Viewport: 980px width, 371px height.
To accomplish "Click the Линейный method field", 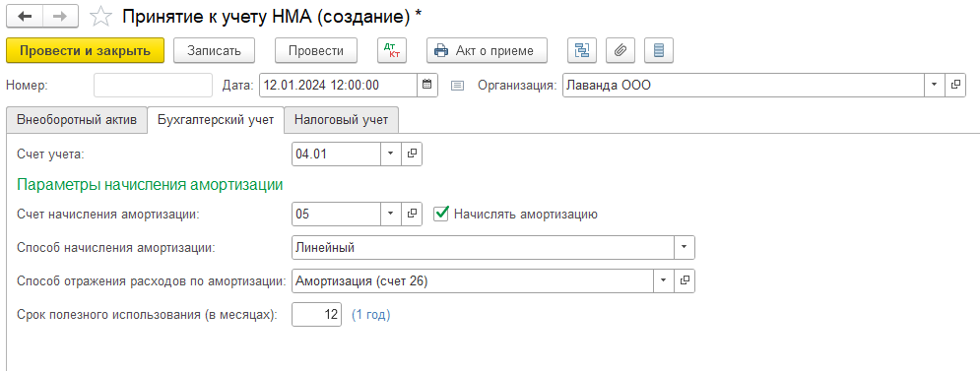I will point(484,247).
